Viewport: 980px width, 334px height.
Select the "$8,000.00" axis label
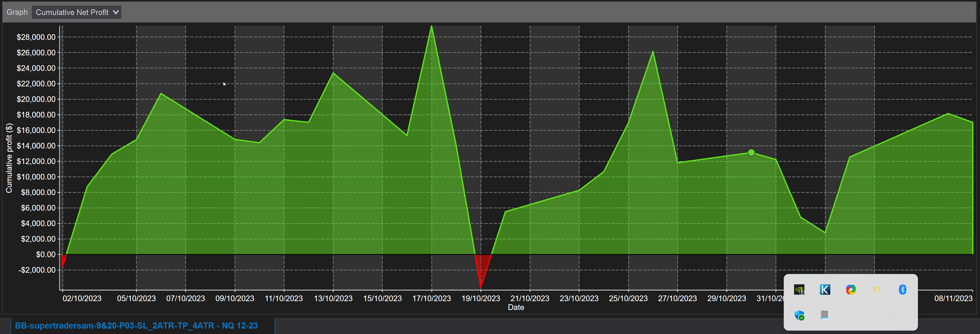[38, 192]
